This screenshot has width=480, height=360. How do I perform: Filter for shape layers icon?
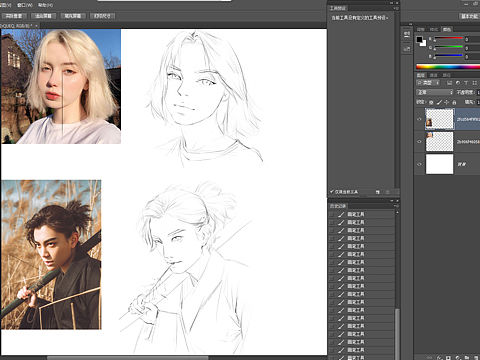[474, 83]
